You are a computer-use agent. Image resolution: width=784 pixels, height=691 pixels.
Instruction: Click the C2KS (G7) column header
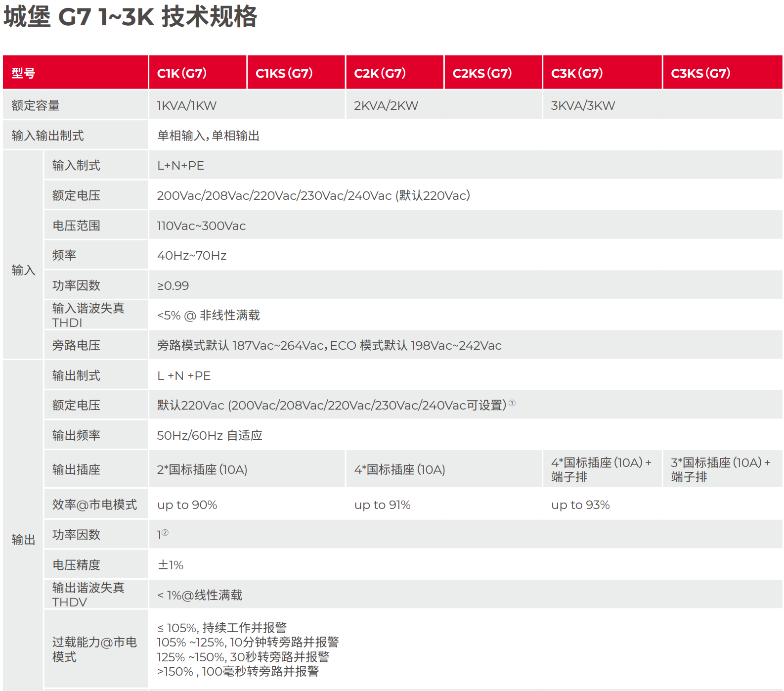(x=482, y=73)
